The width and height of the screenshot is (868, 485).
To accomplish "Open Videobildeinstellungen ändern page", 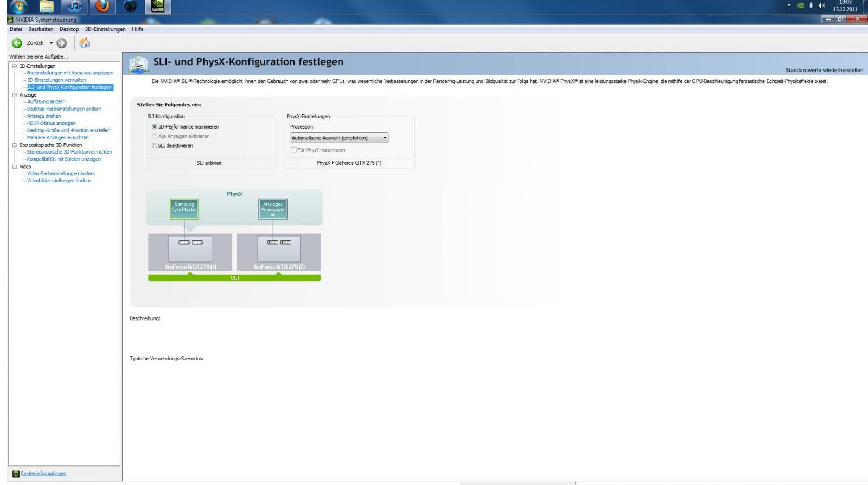I will [x=59, y=181].
